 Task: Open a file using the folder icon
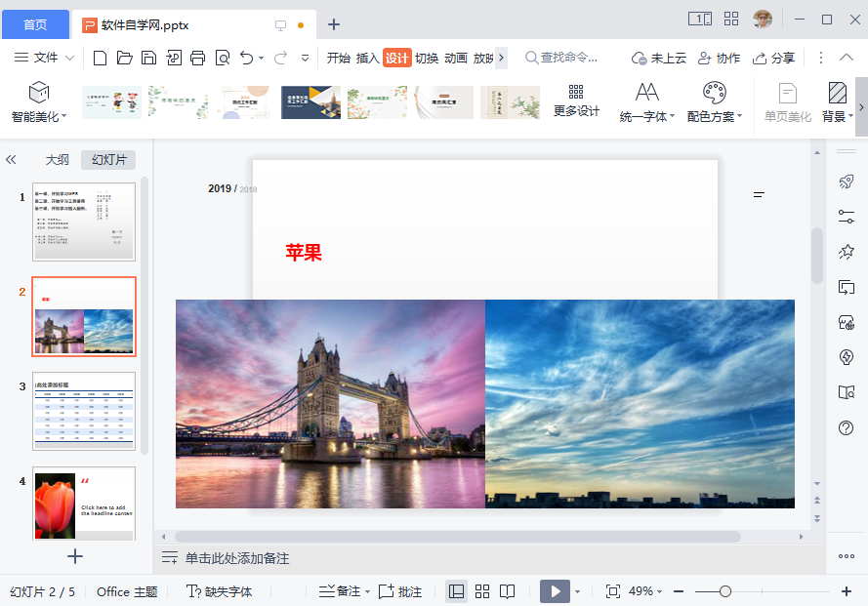click(x=125, y=58)
